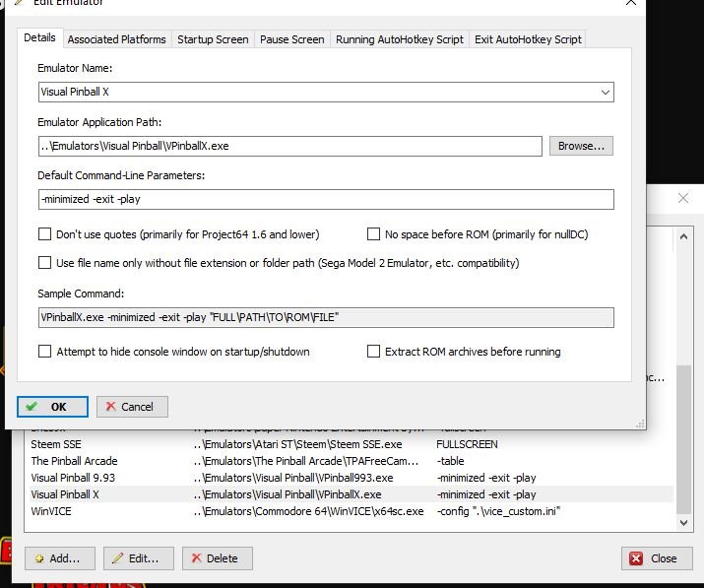Image resolution: width=704 pixels, height=588 pixels.
Task: Select the WinVICE emulator row
Action: 352,511
